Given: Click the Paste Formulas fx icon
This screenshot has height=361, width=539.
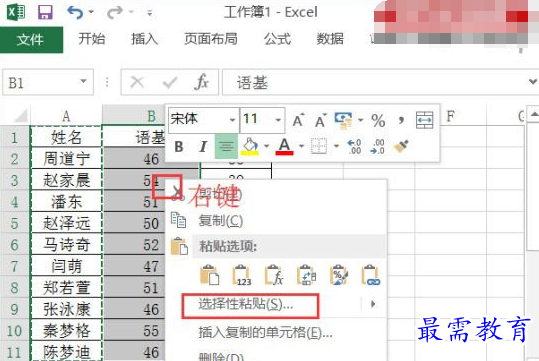Looking at the screenshot, I should 274,275.
